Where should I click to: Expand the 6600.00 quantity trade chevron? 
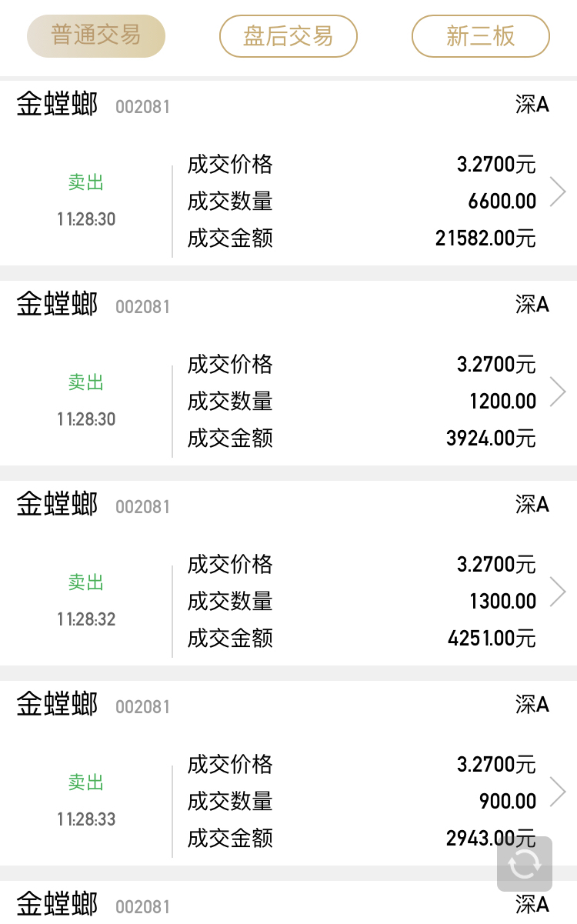[x=559, y=192]
